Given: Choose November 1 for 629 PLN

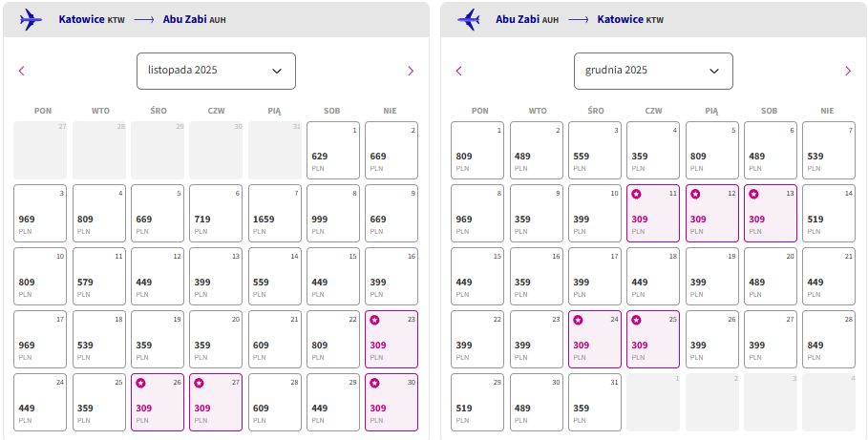Looking at the screenshot, I should point(333,151).
